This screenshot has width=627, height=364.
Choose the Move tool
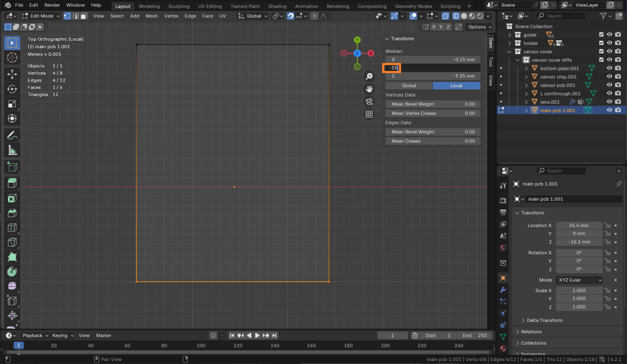(x=12, y=75)
